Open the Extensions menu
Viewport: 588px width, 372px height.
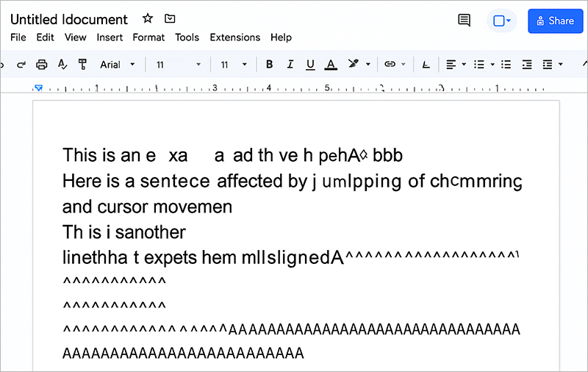pyautogui.click(x=234, y=37)
